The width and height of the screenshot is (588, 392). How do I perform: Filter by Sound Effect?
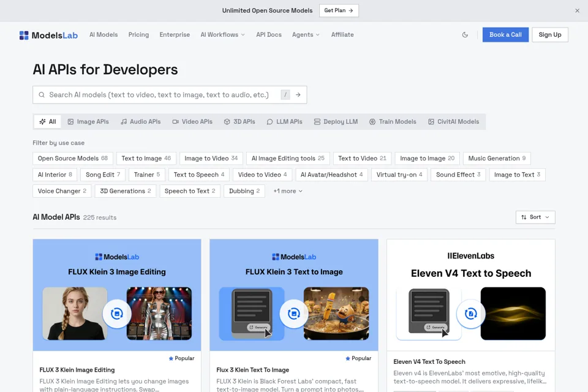point(458,175)
